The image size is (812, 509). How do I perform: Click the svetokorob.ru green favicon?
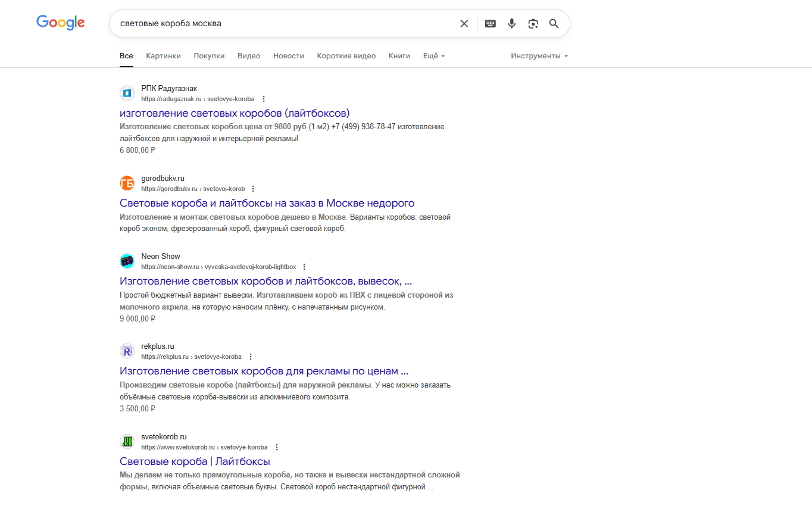coord(127,442)
